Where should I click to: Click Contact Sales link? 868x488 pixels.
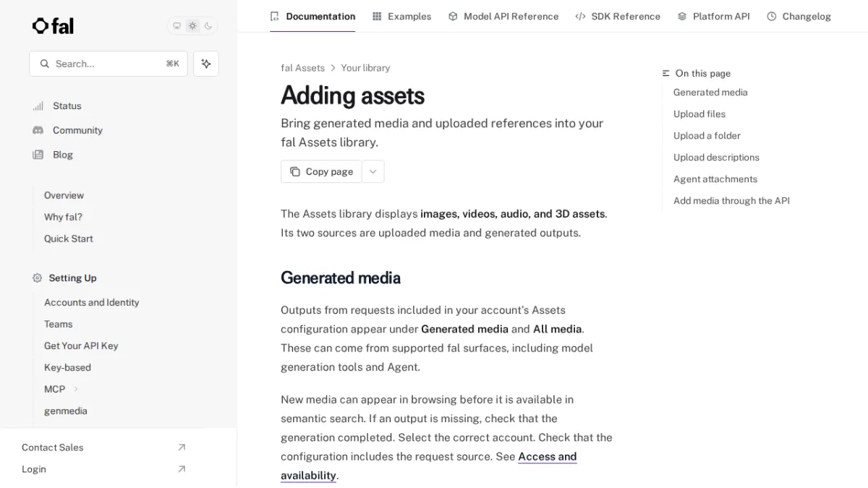coord(53,448)
